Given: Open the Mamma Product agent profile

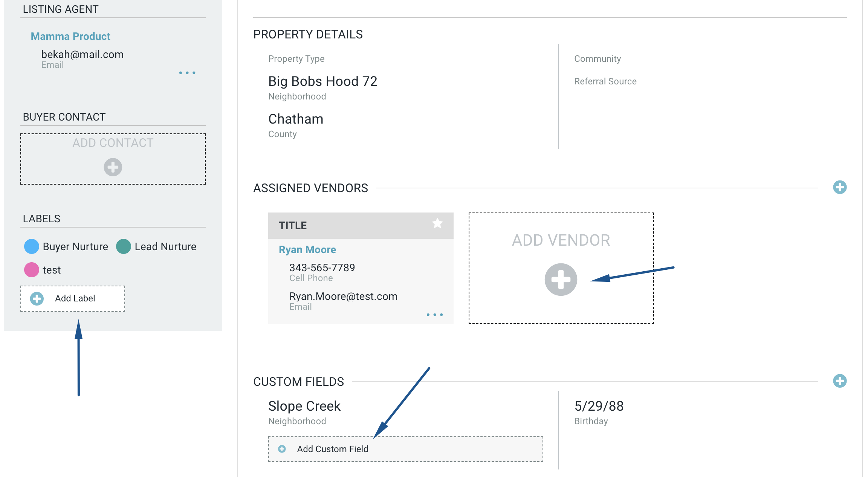Looking at the screenshot, I should tap(70, 36).
